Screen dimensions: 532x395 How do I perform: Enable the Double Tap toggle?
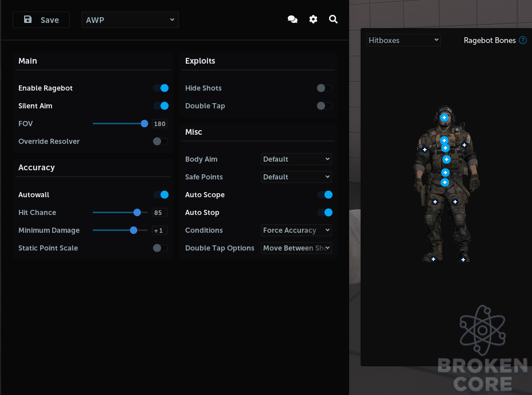(x=324, y=106)
